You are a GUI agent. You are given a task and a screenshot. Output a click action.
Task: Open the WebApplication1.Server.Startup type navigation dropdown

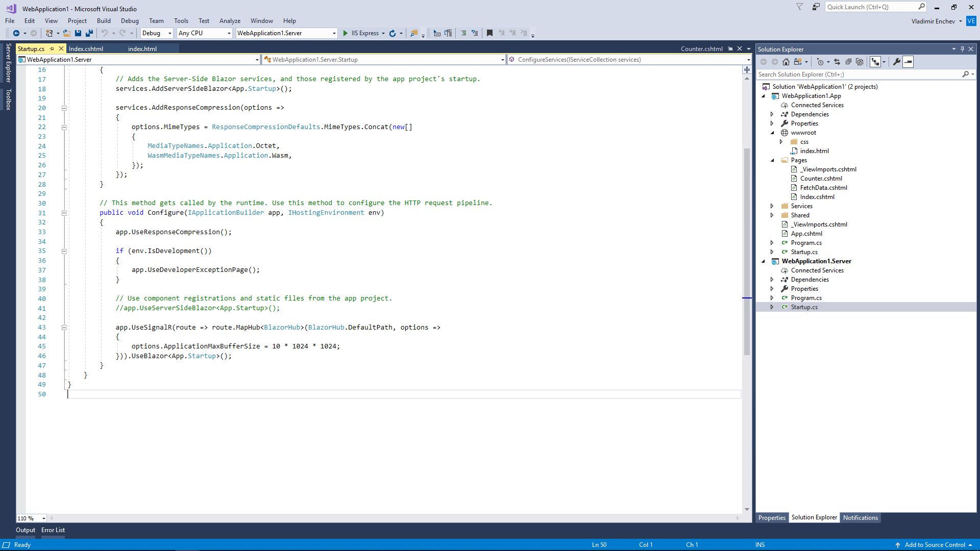point(383,60)
